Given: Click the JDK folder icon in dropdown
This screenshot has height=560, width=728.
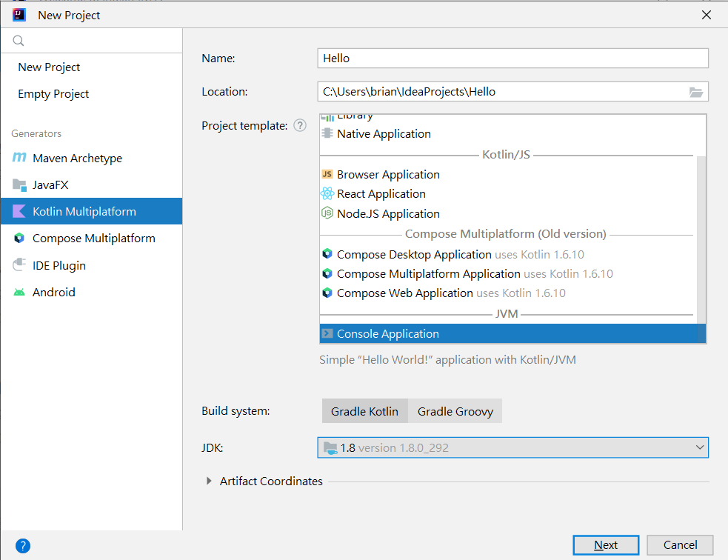Looking at the screenshot, I should coord(330,448).
